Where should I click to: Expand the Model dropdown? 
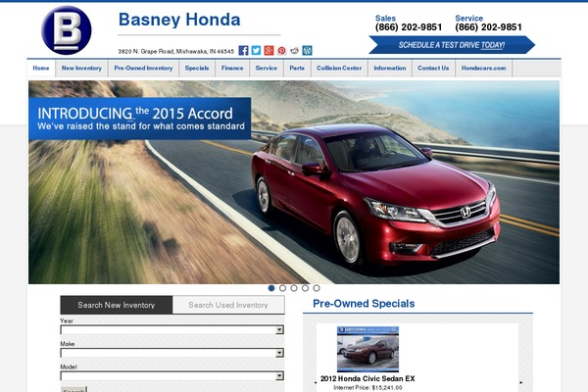pyautogui.click(x=172, y=376)
